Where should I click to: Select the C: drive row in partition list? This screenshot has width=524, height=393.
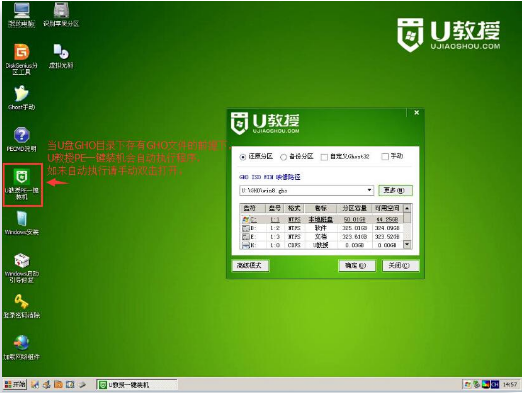pyautogui.click(x=321, y=220)
